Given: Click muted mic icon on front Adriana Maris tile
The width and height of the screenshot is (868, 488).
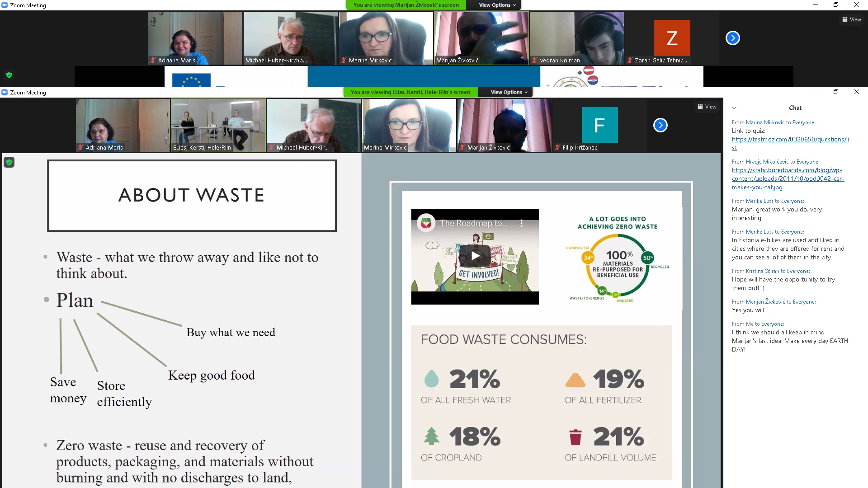Looking at the screenshot, I should tap(80, 147).
